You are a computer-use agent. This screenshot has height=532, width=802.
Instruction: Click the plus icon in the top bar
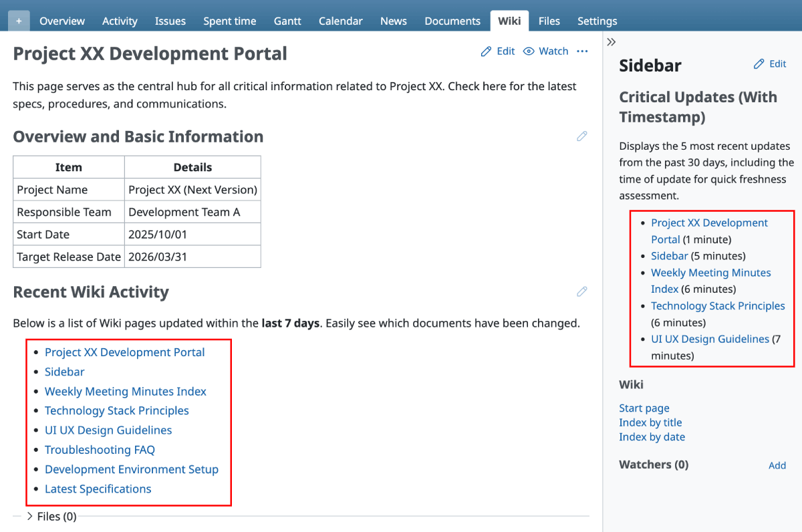[19, 21]
